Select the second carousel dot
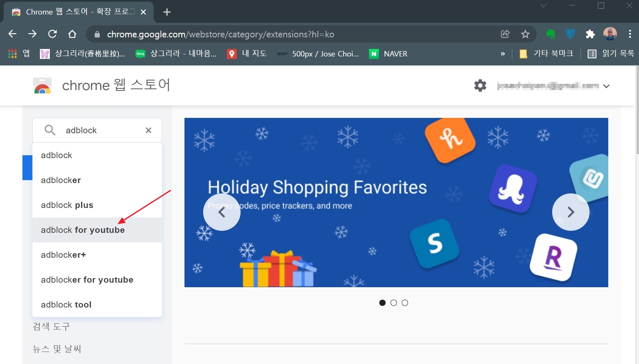Screen dimensions: 639x364 [x=393, y=303]
